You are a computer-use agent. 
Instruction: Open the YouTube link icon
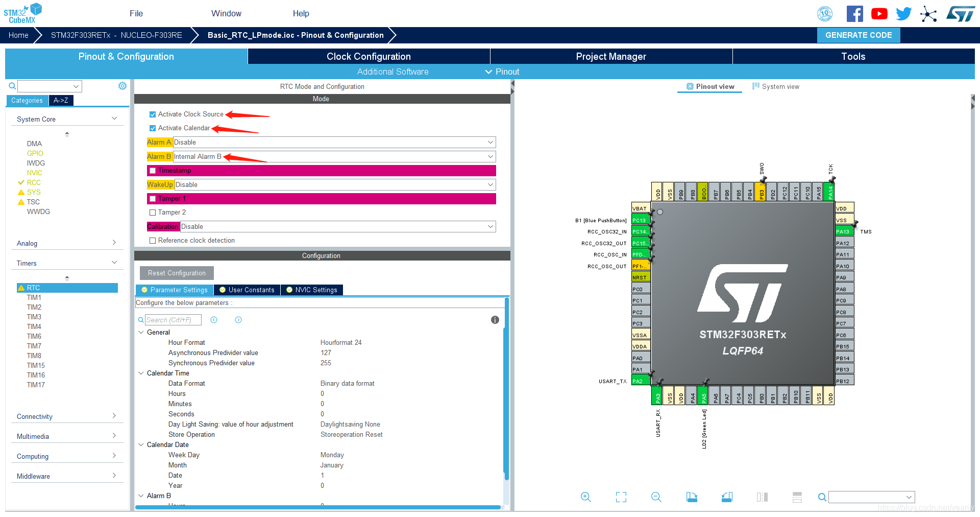click(x=879, y=14)
